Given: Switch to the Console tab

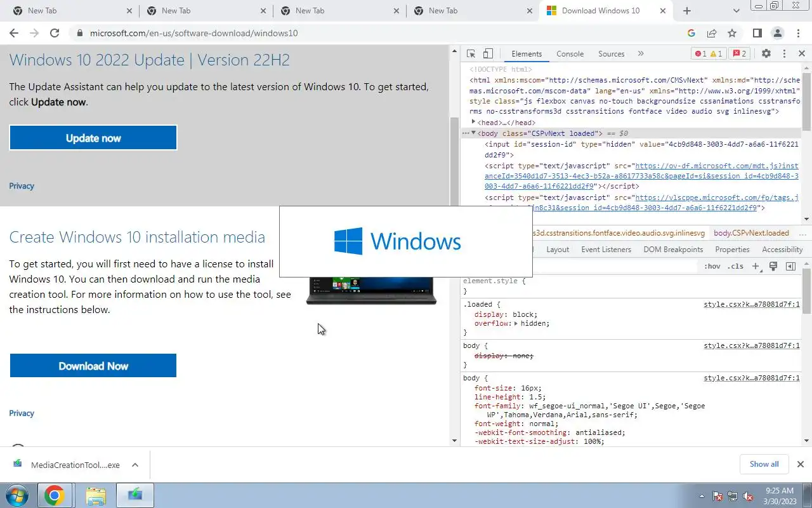Looking at the screenshot, I should pyautogui.click(x=570, y=54).
